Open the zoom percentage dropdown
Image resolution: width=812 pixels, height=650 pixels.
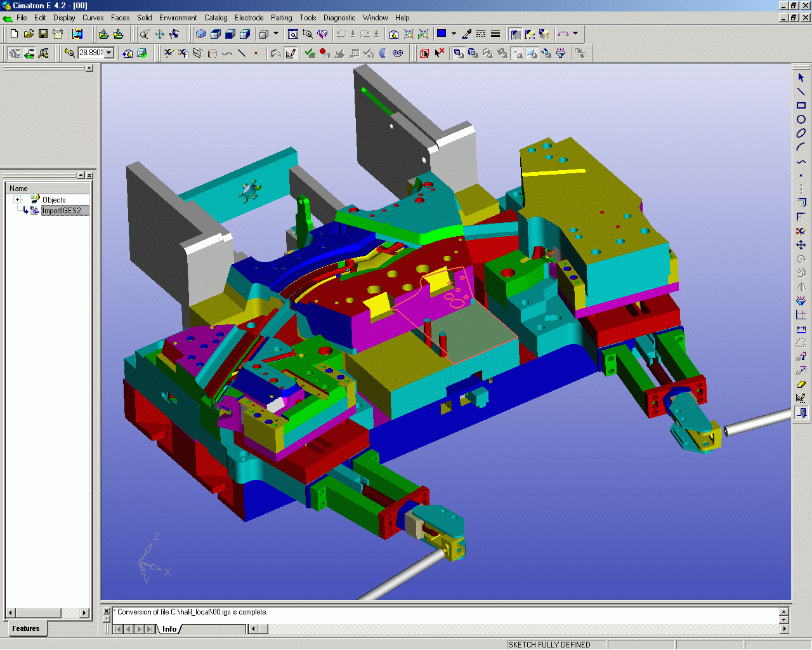click(109, 53)
